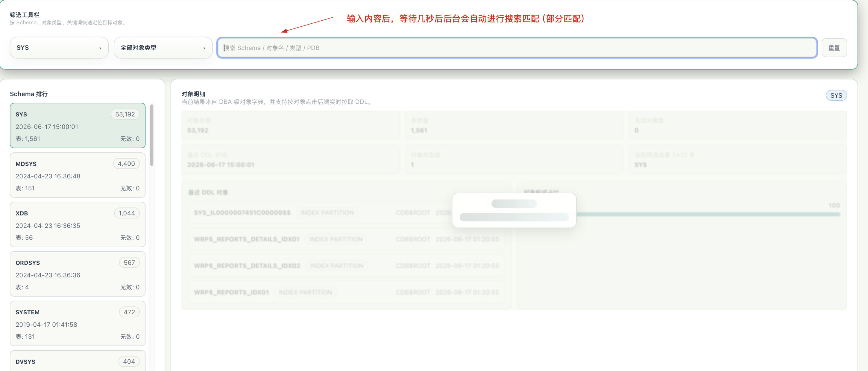Click the 表: 131 text on SYSTEM card

[x=25, y=337]
